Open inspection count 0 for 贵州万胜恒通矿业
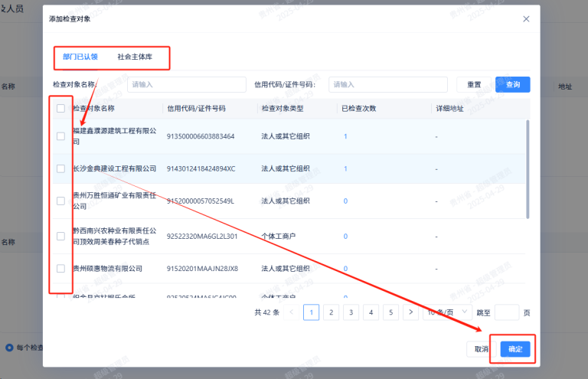Viewport: 588px width, 379px height. tap(345, 201)
